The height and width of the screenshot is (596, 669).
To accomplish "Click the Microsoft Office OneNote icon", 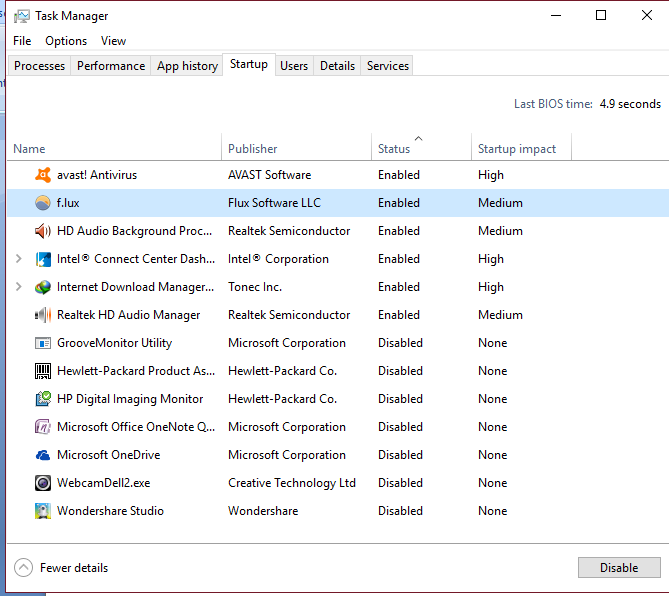I will tap(43, 427).
